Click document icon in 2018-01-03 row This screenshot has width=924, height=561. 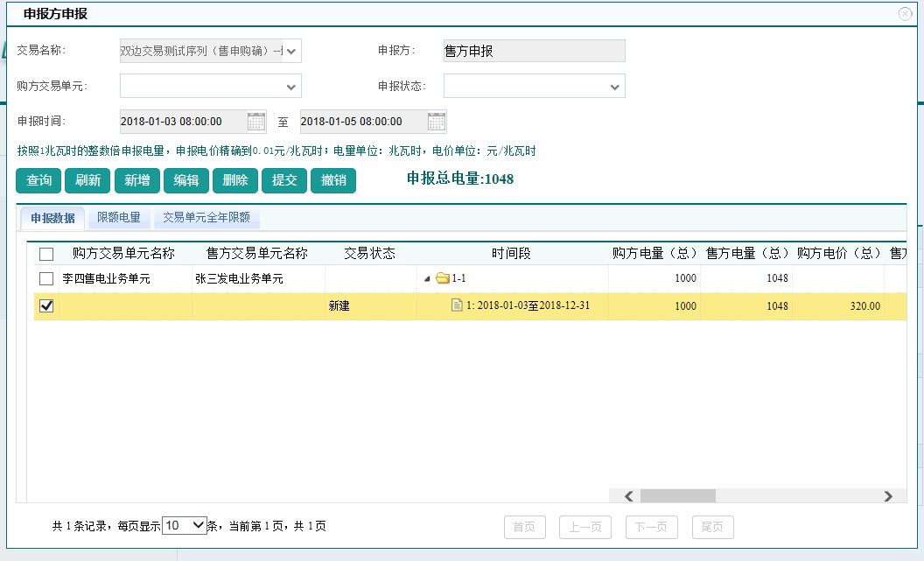(457, 305)
